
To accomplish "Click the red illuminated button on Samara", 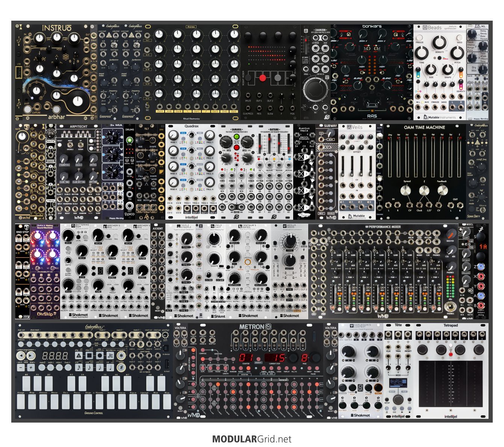I will click(236, 147).
